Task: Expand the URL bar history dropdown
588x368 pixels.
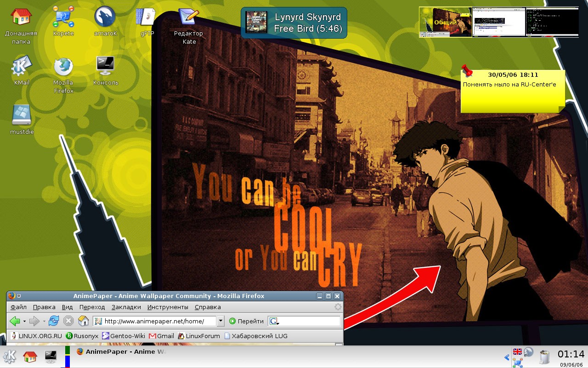Action: [220, 321]
